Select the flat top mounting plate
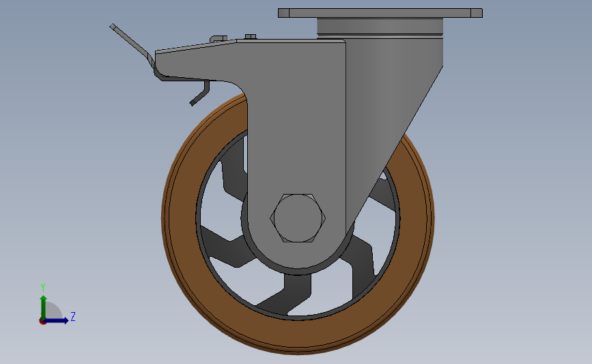The width and height of the screenshot is (592, 364). tap(380, 13)
